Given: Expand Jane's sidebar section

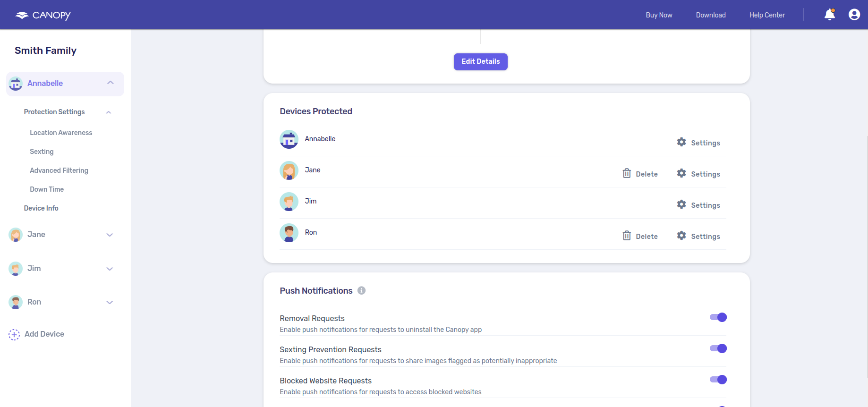Looking at the screenshot, I should (110, 235).
